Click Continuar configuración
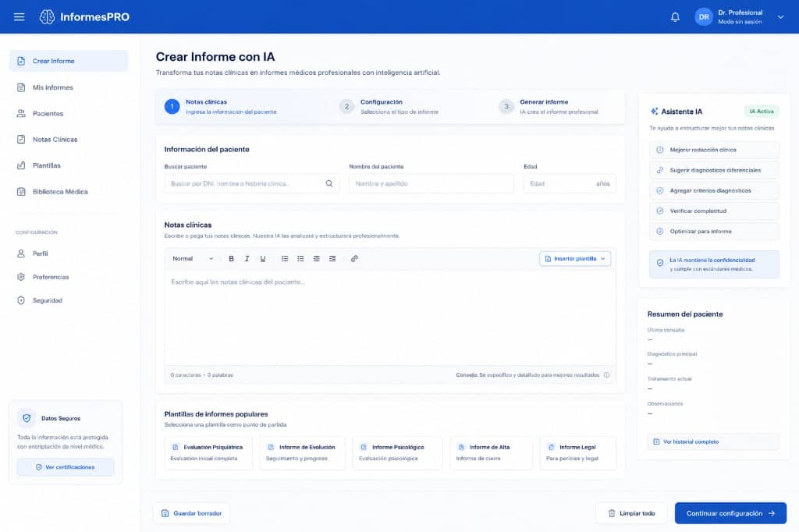 [730, 513]
